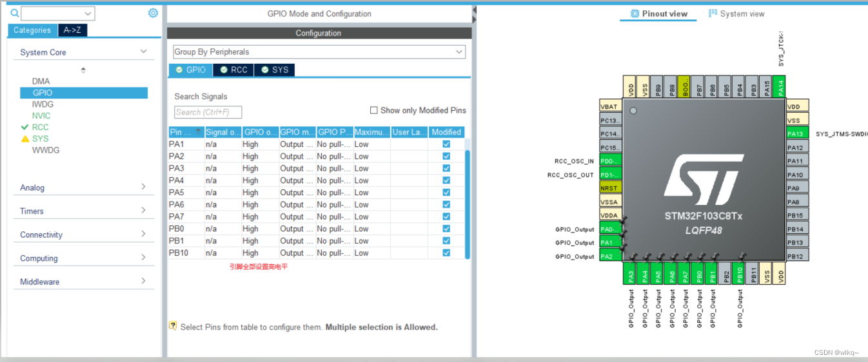Click the SYS warning triangle icon
This screenshot has width=868, height=362.
tap(25, 138)
